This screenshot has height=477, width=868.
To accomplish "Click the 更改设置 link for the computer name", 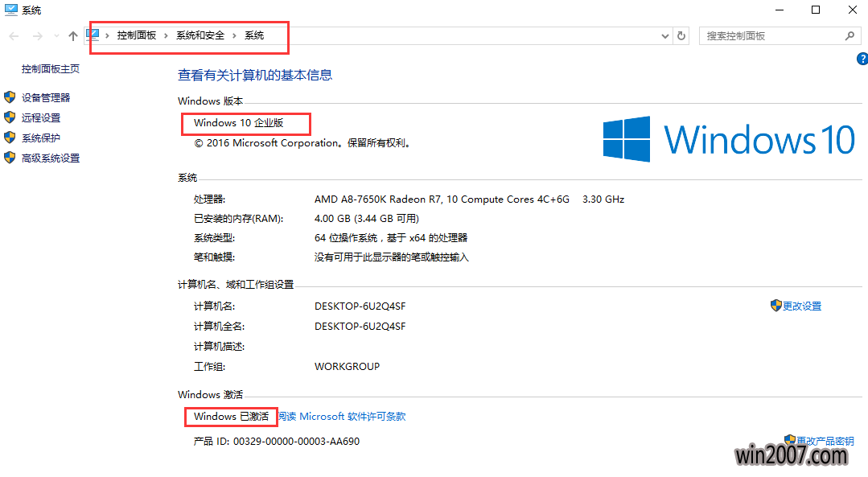I will [801, 306].
